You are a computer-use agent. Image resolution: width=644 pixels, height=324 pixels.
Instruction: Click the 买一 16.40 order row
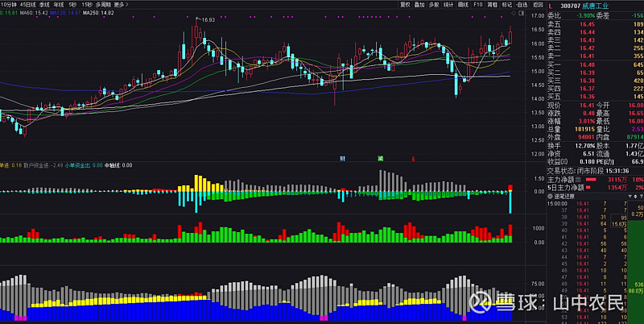[595, 65]
